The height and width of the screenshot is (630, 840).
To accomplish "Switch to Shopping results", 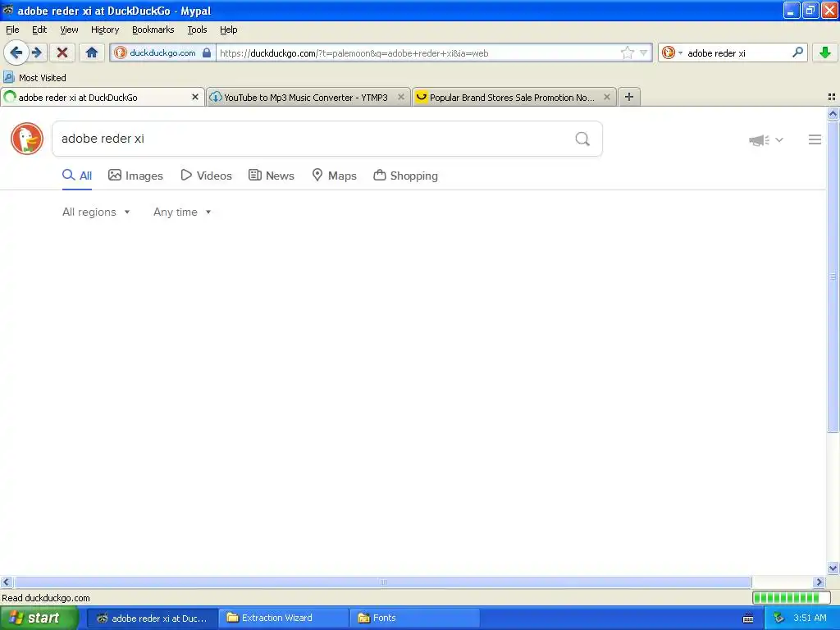I will (405, 176).
